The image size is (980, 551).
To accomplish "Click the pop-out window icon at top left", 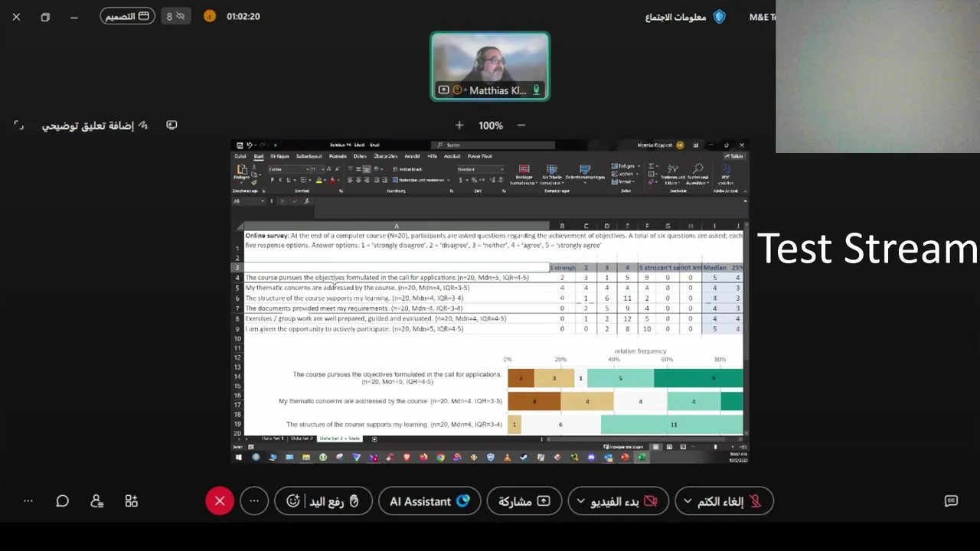I will 45,16.
